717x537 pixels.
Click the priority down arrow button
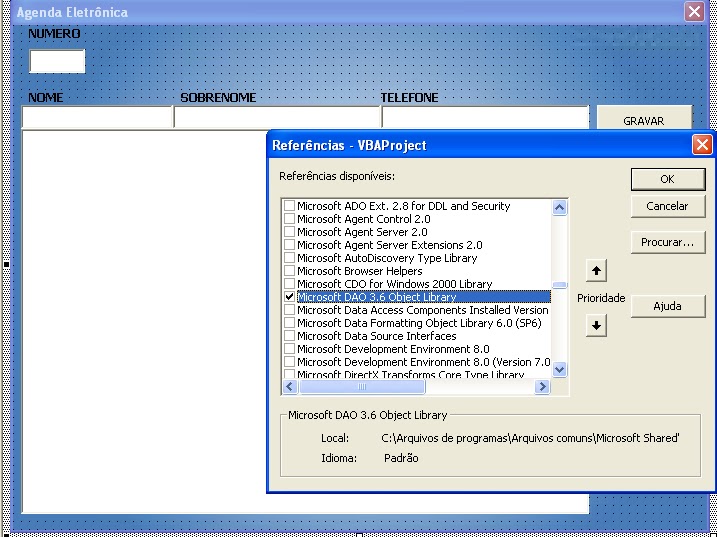pos(596,326)
